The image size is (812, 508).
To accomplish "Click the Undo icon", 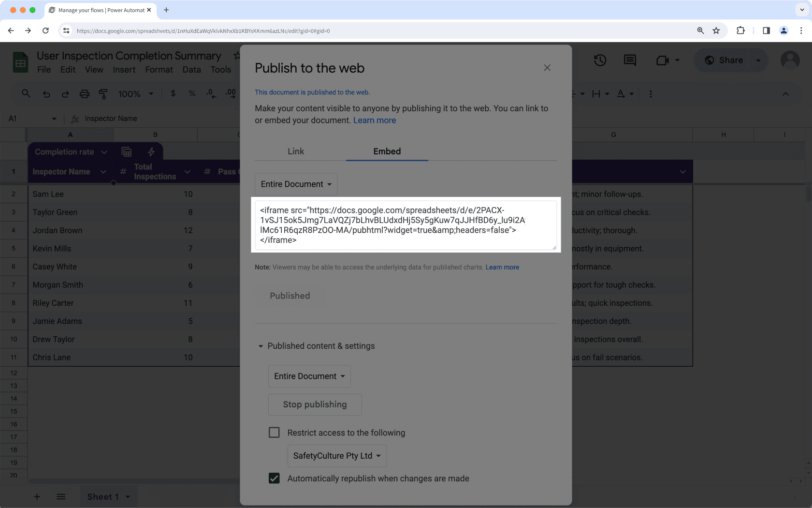I will [46, 94].
